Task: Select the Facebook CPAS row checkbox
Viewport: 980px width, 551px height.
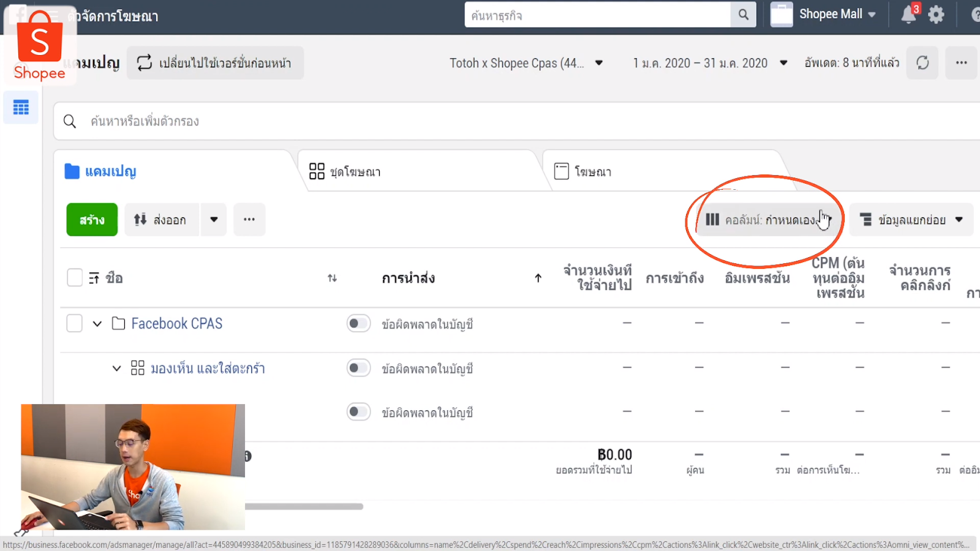Action: (x=74, y=323)
